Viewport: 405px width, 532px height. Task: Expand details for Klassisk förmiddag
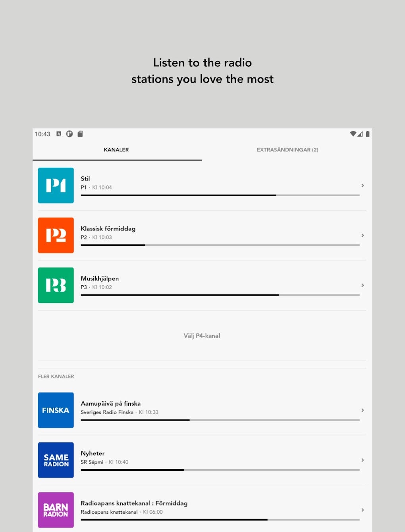[363, 235]
